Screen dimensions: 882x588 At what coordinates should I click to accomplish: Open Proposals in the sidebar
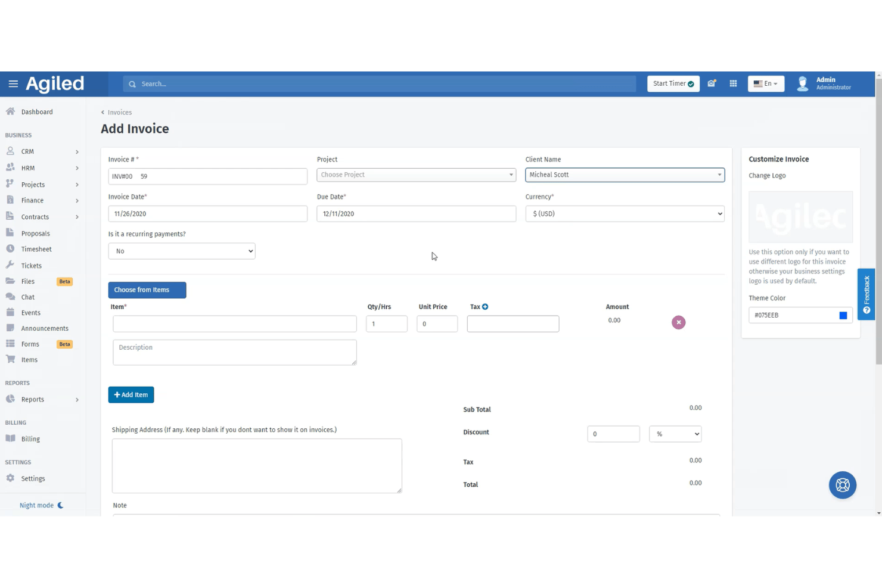[35, 234]
